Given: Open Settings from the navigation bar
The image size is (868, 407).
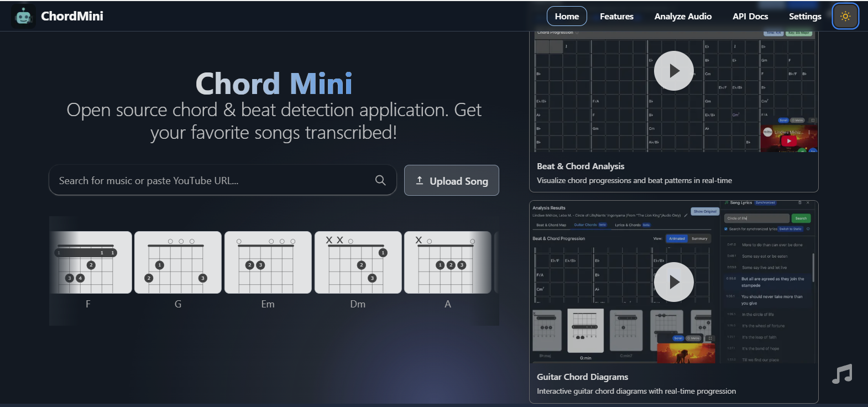Looking at the screenshot, I should coord(804,17).
